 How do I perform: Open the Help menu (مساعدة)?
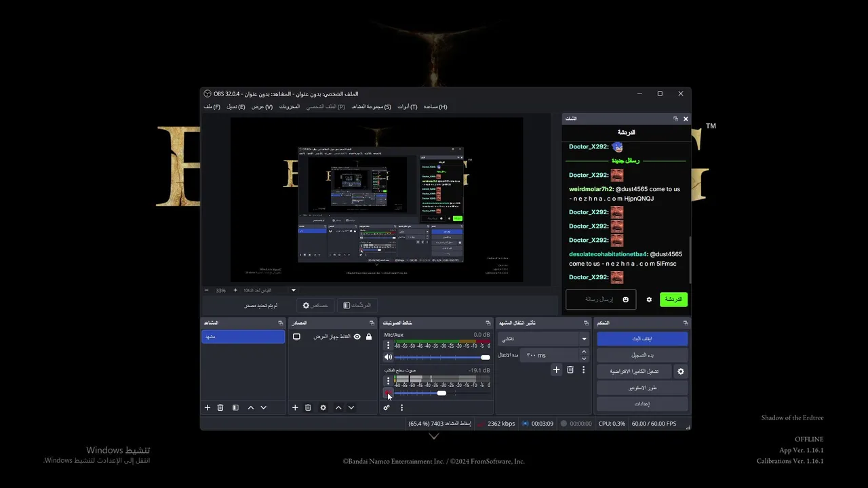pos(435,106)
